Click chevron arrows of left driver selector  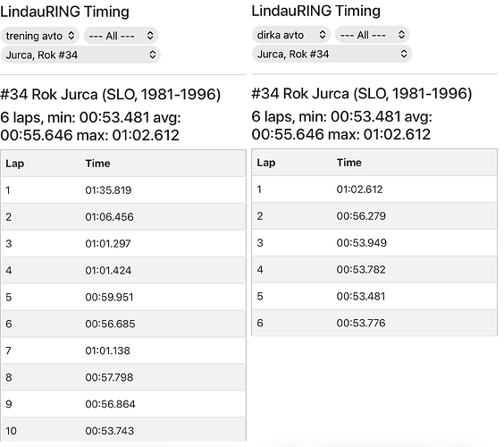(152, 55)
